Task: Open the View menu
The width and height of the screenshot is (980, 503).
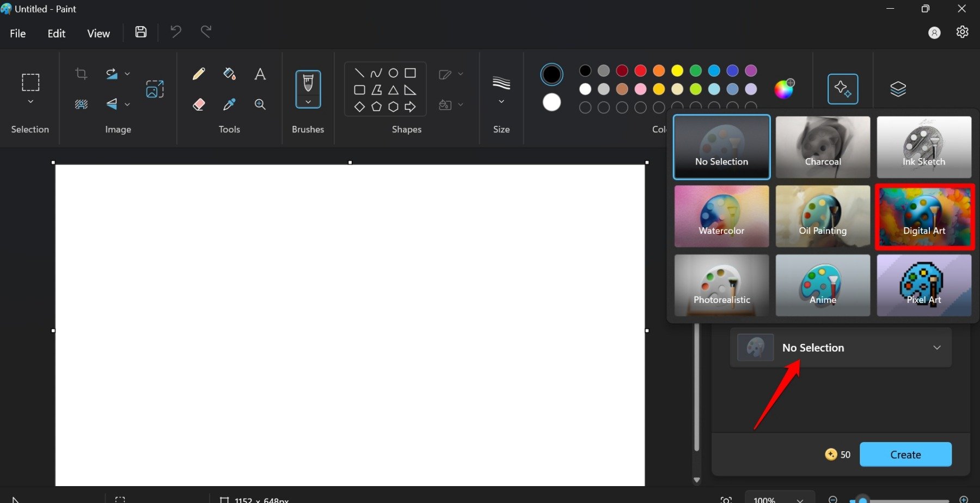Action: pos(98,33)
